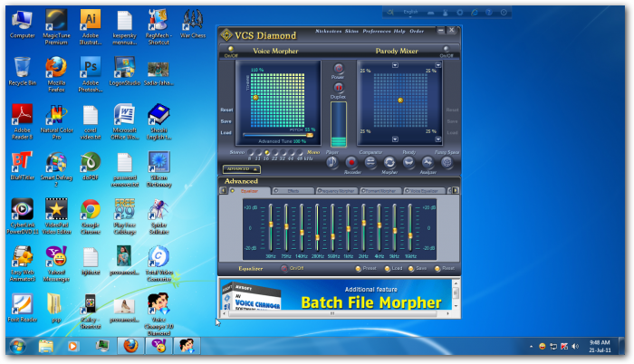Open the Preferences menu
This screenshot has height=364, width=634.
pos(377,31)
